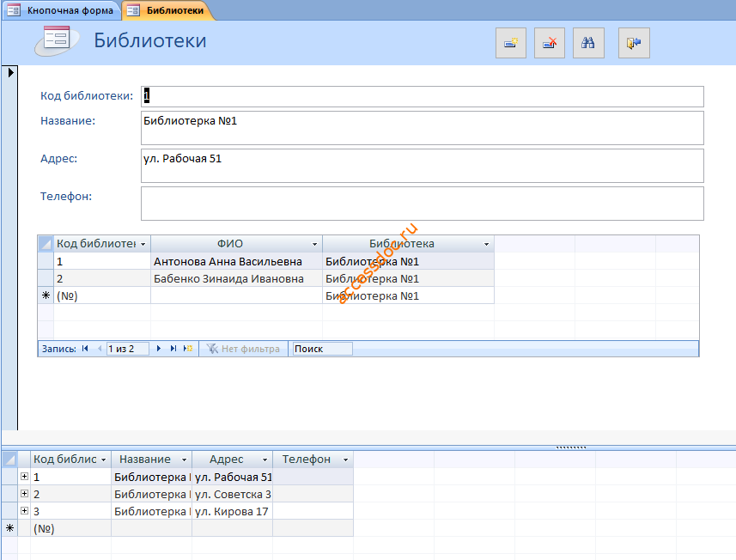736x560 pixels.
Task: Click the 'Название' field with 'Библиотерка №1'
Action: (x=422, y=128)
